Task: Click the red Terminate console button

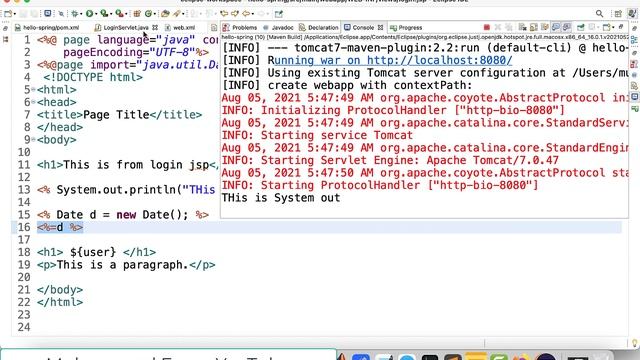Action: pos(487,27)
